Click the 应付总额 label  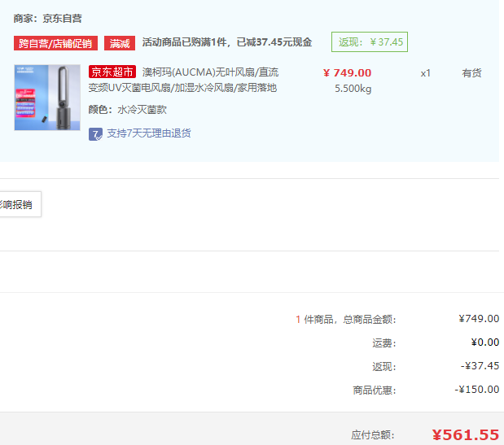pos(373,435)
